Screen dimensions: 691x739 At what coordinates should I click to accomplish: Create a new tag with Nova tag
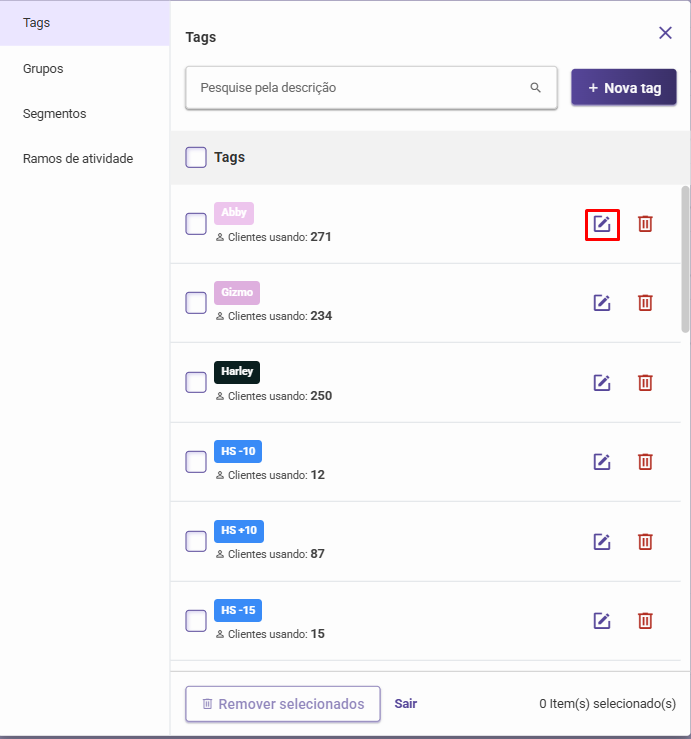click(624, 87)
